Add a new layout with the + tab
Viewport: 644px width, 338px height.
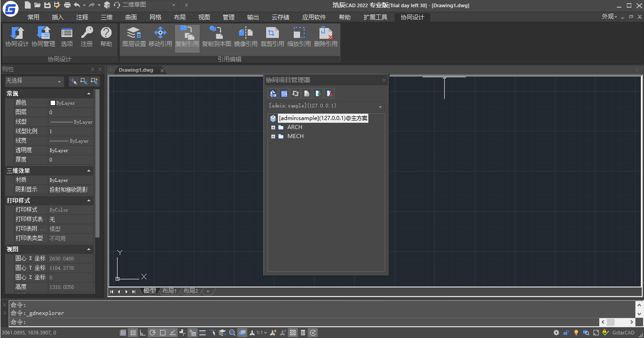point(208,292)
